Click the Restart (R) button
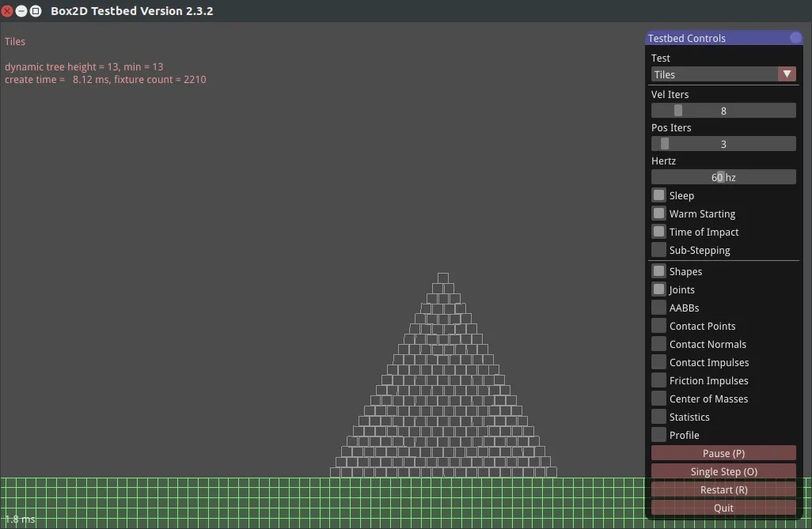Image resolution: width=812 pixels, height=529 pixels. (x=723, y=489)
